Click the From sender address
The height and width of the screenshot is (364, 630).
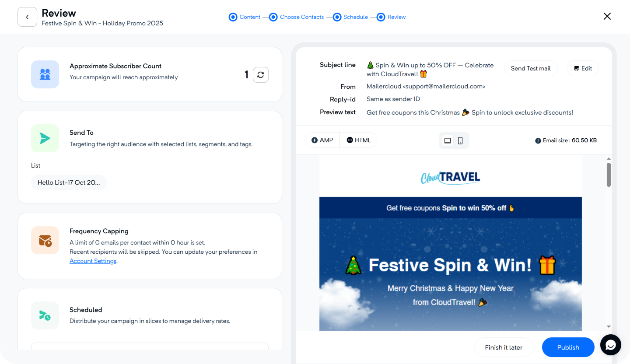tap(426, 87)
